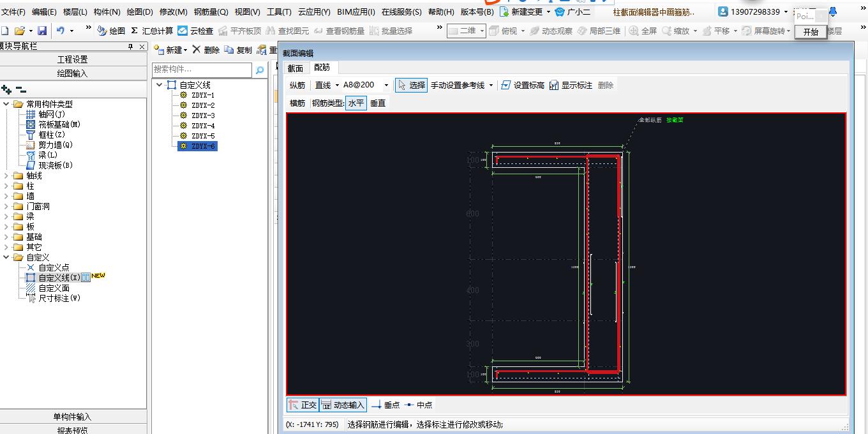Open the 钢筋量(Q) menu
Viewport: 868px width, 434px height.
[x=211, y=11]
